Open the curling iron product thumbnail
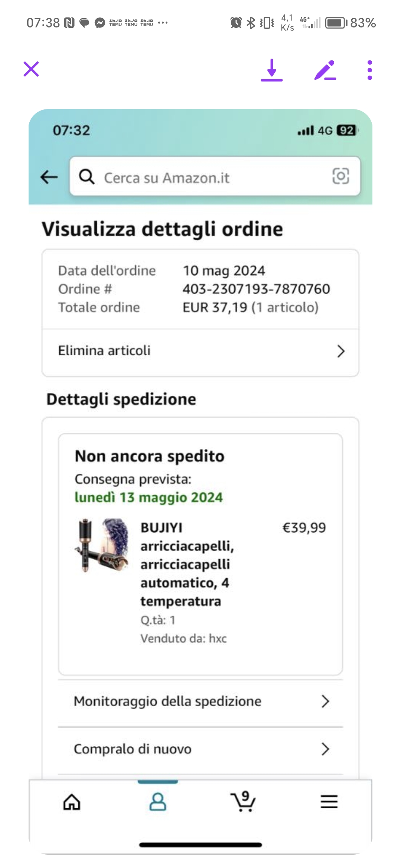 (102, 545)
